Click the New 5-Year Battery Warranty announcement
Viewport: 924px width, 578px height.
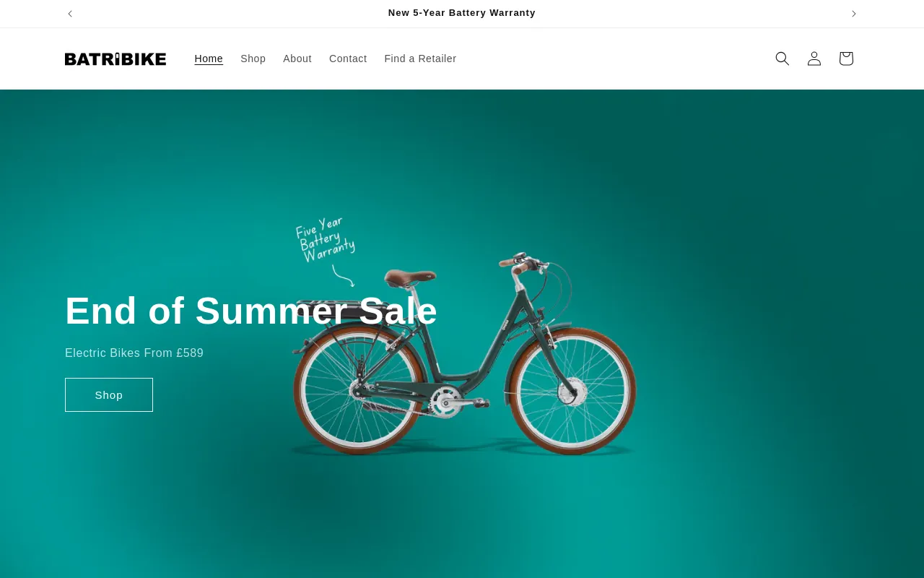tap(462, 13)
